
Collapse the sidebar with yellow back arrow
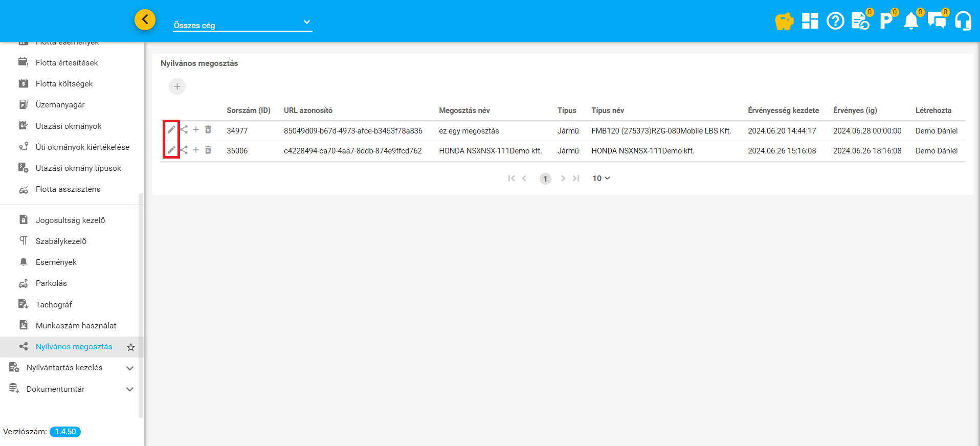pyautogui.click(x=145, y=20)
